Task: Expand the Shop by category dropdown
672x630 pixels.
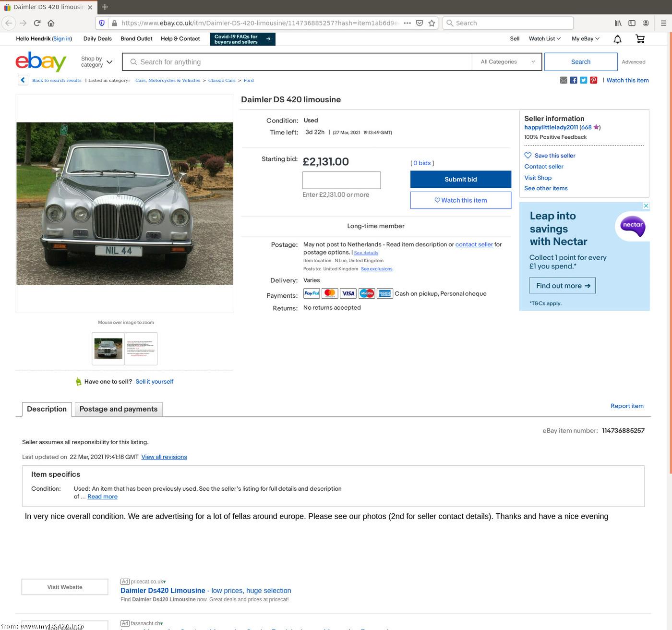Action: [96, 62]
